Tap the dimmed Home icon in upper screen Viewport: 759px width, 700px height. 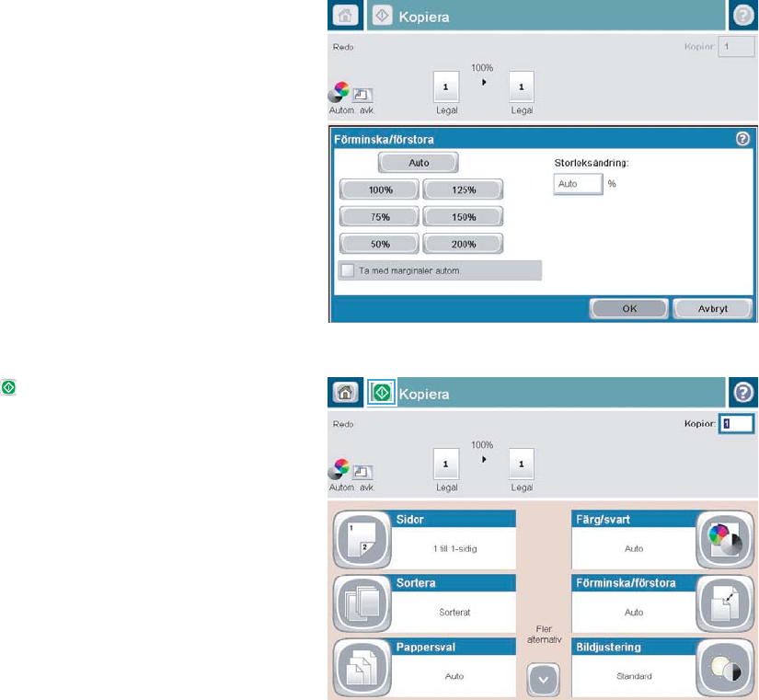[x=345, y=16]
